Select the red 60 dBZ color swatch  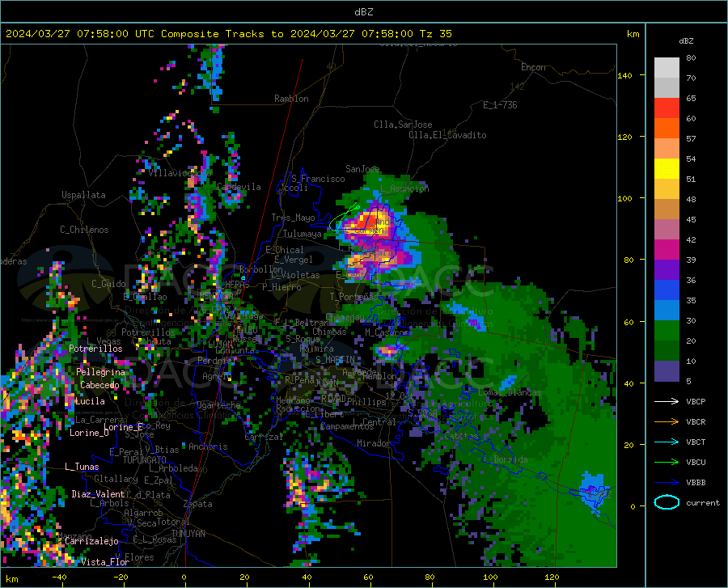pyautogui.click(x=667, y=108)
